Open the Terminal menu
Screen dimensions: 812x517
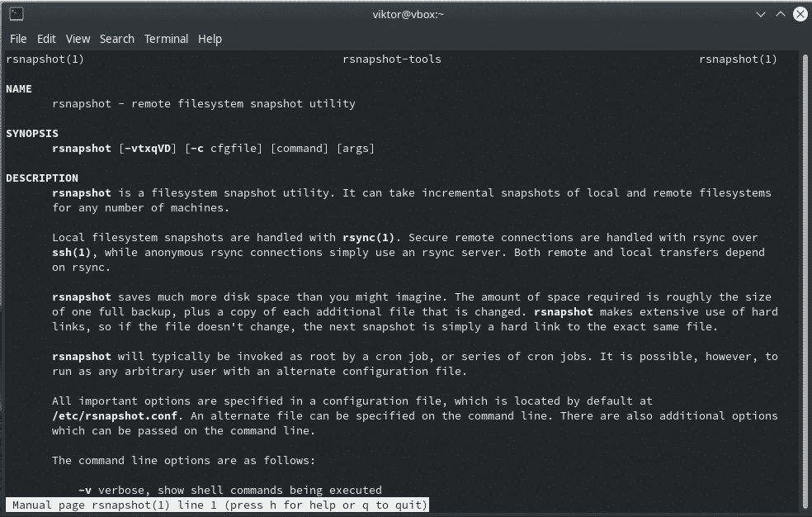166,39
